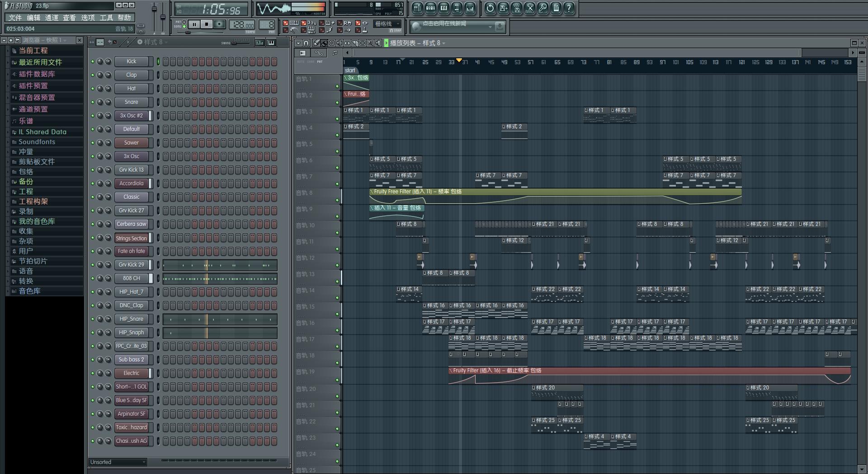Click the graph editor icon in channel rack

click(x=260, y=42)
